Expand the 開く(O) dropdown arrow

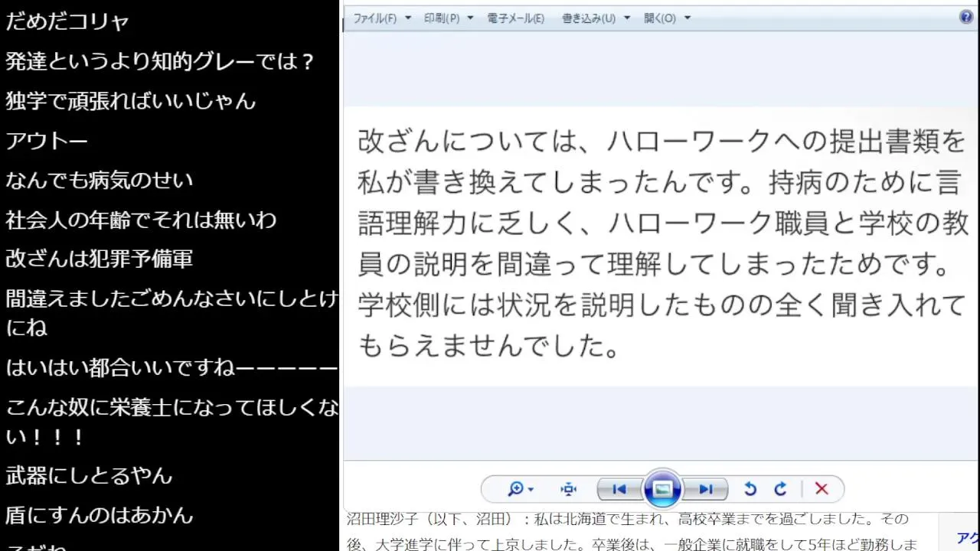pyautogui.click(x=687, y=18)
